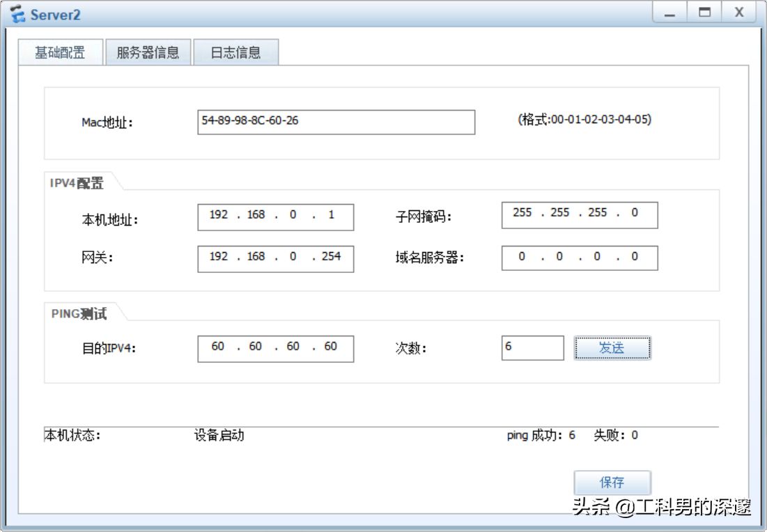This screenshot has height=532, width=767.
Task: Click the 本机状态 label
Action: point(72,435)
